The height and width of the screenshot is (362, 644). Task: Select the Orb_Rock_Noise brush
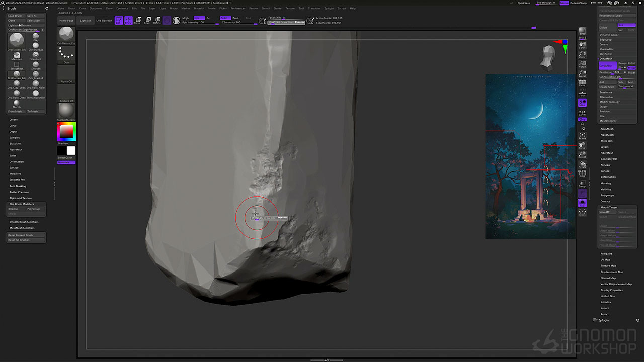(36, 84)
